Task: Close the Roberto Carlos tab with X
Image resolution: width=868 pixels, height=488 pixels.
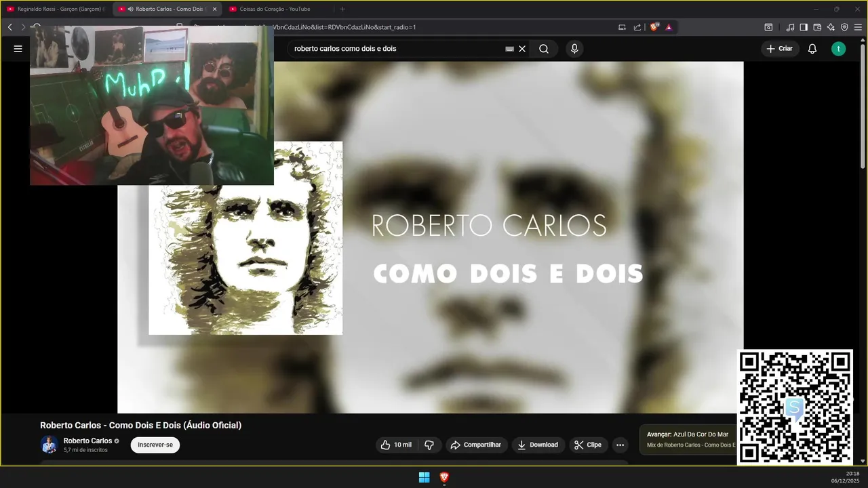Action: tap(215, 9)
